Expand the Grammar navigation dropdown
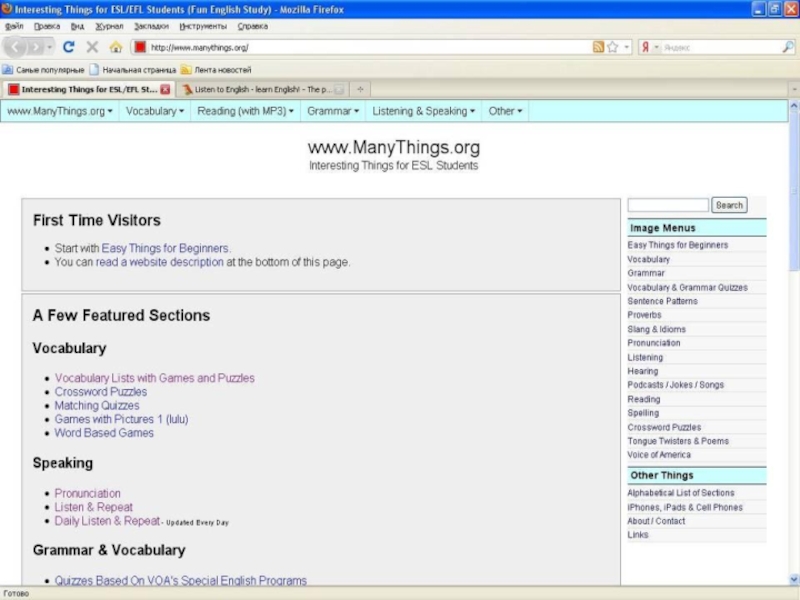 tap(333, 111)
